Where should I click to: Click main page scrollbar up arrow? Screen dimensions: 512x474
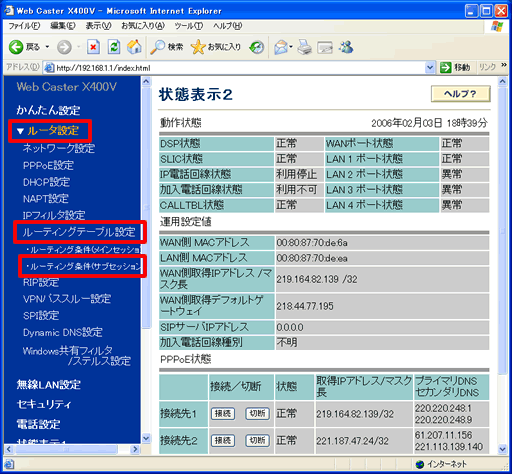point(502,81)
